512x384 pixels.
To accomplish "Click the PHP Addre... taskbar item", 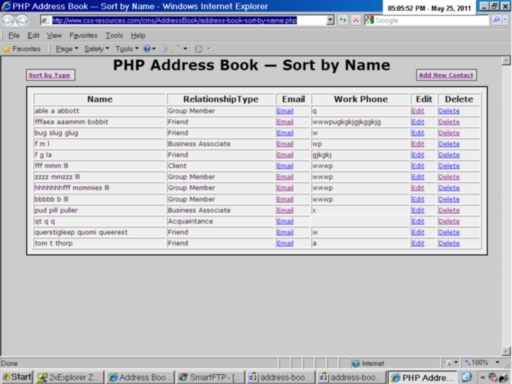I will click(x=422, y=377).
